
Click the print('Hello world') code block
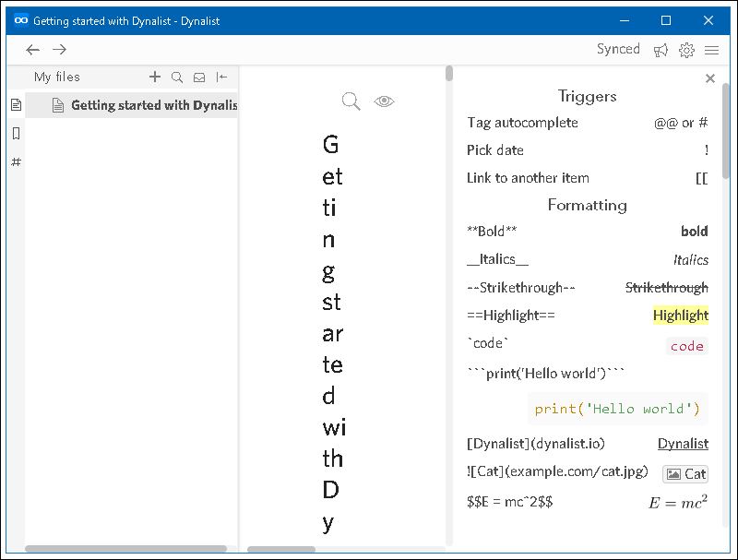617,409
